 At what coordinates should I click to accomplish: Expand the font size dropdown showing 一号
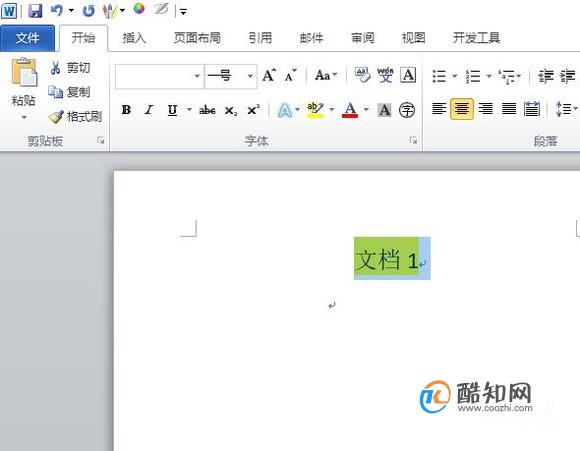(250, 76)
